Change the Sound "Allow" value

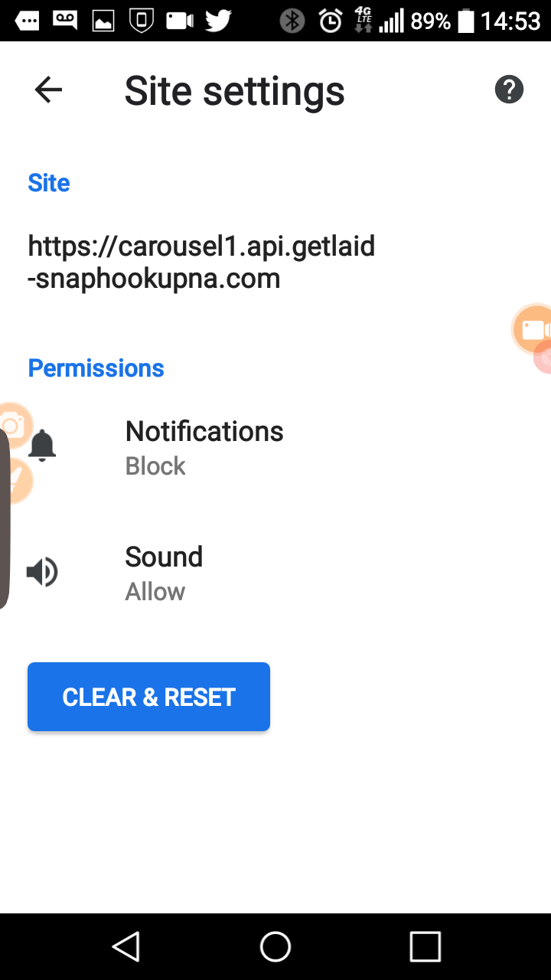155,592
